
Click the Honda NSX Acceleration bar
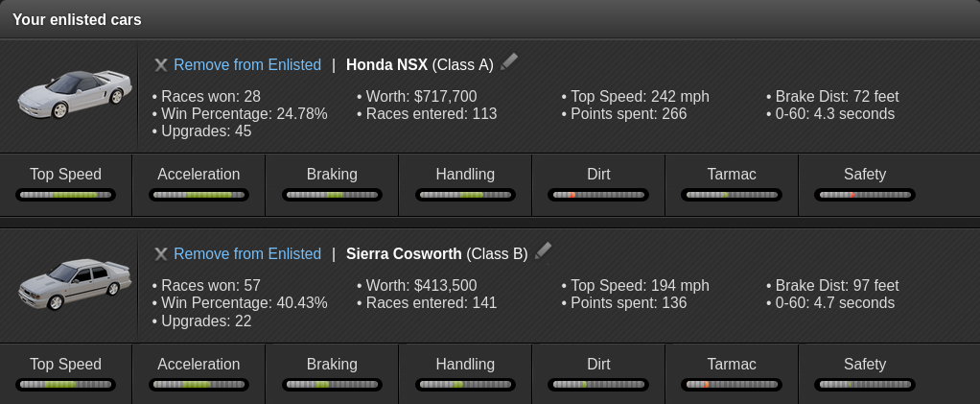(x=198, y=195)
